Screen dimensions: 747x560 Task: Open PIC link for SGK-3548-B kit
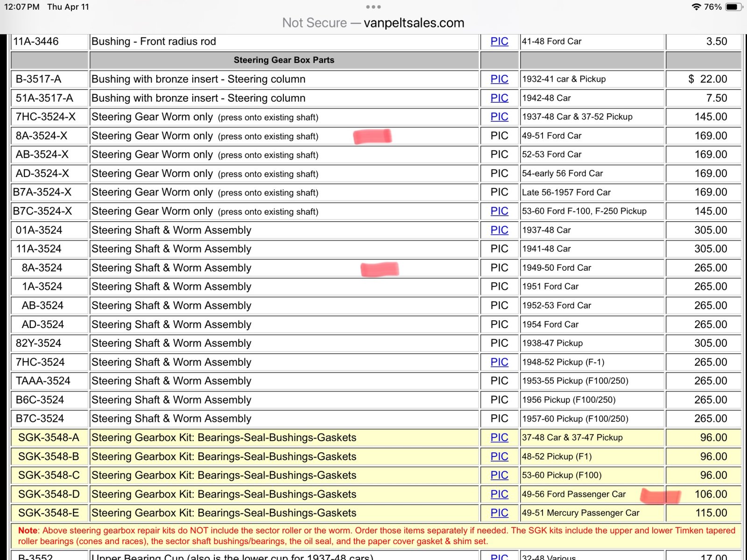(499, 456)
